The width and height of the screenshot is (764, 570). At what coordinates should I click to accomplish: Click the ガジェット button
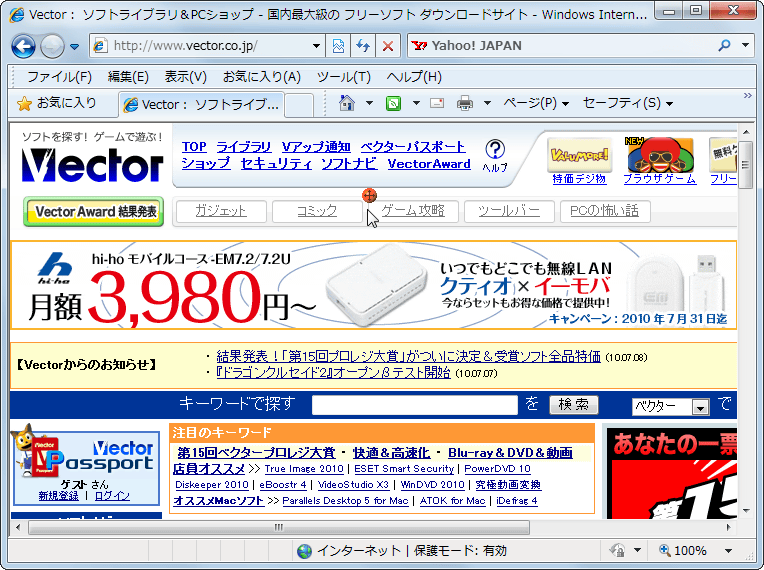221,211
